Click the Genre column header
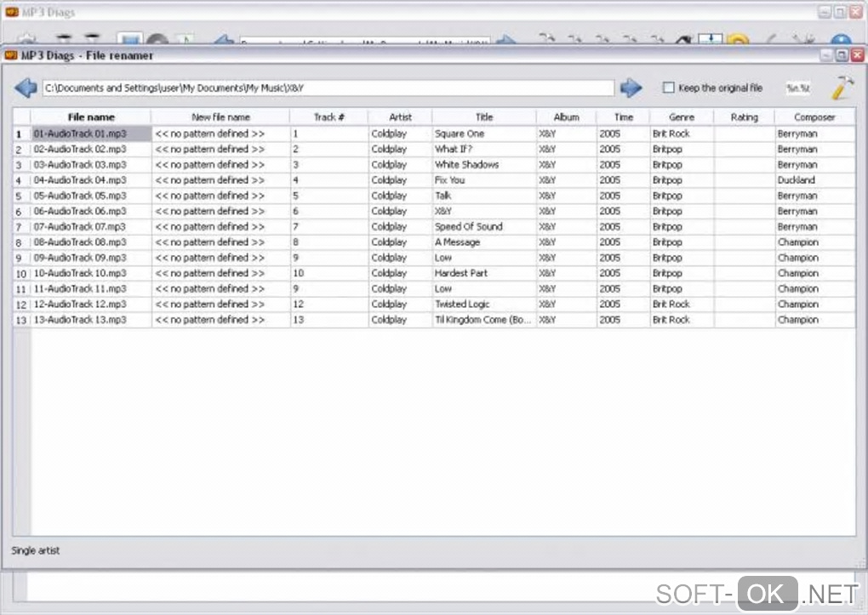The width and height of the screenshot is (868, 615). tap(682, 117)
